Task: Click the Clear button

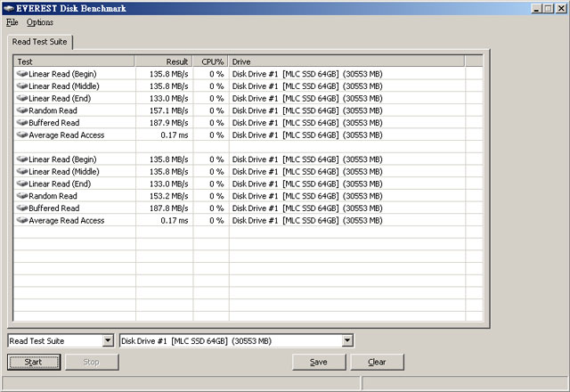Action: (x=377, y=362)
